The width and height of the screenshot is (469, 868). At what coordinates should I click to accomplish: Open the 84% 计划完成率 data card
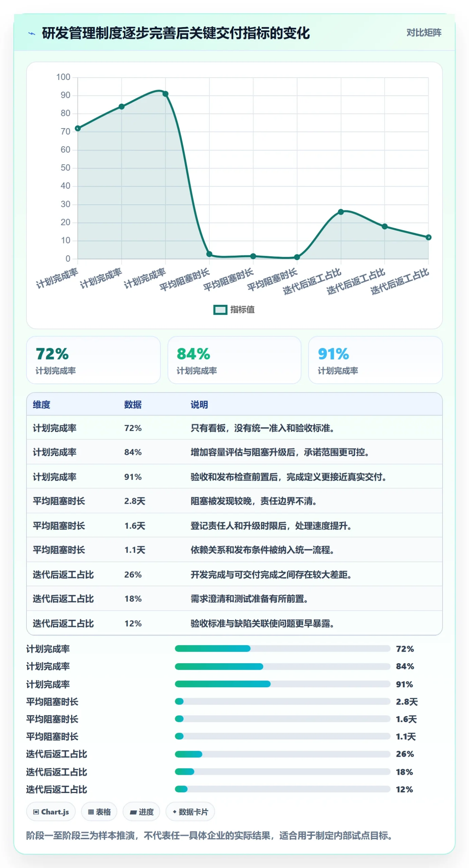(234, 360)
